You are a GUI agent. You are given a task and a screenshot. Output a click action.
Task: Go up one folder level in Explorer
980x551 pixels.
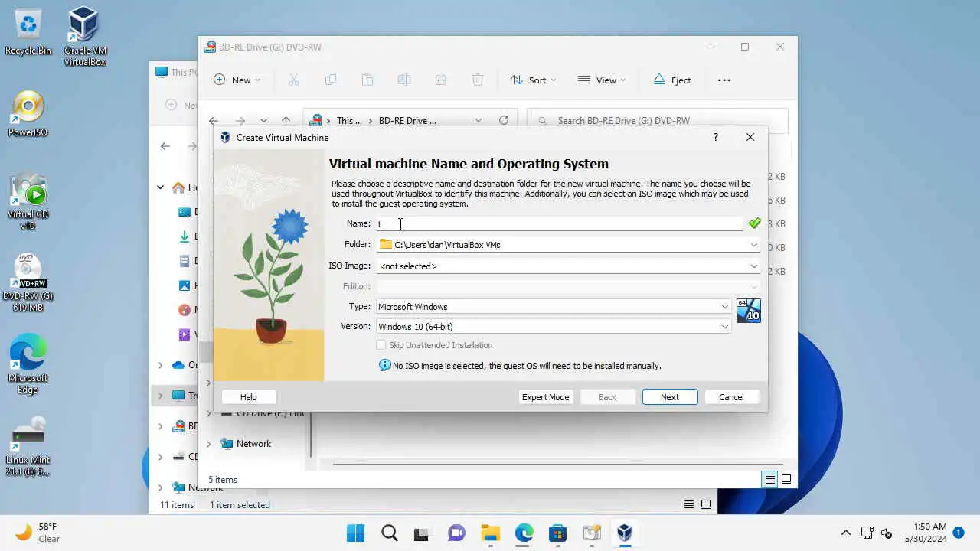click(x=286, y=120)
